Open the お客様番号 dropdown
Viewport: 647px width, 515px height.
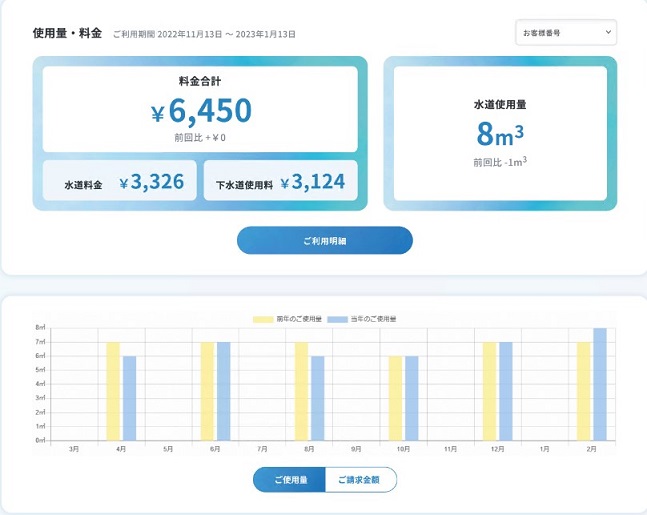point(565,33)
